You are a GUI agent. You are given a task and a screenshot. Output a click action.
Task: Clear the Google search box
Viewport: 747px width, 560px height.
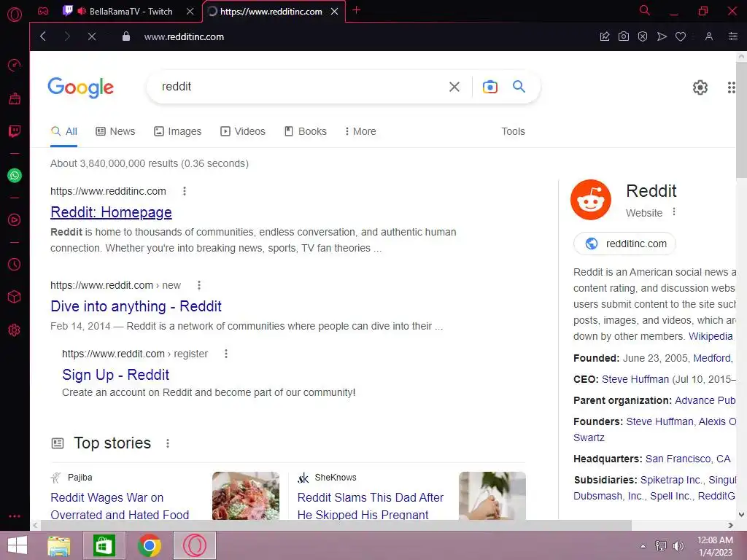[x=454, y=87]
